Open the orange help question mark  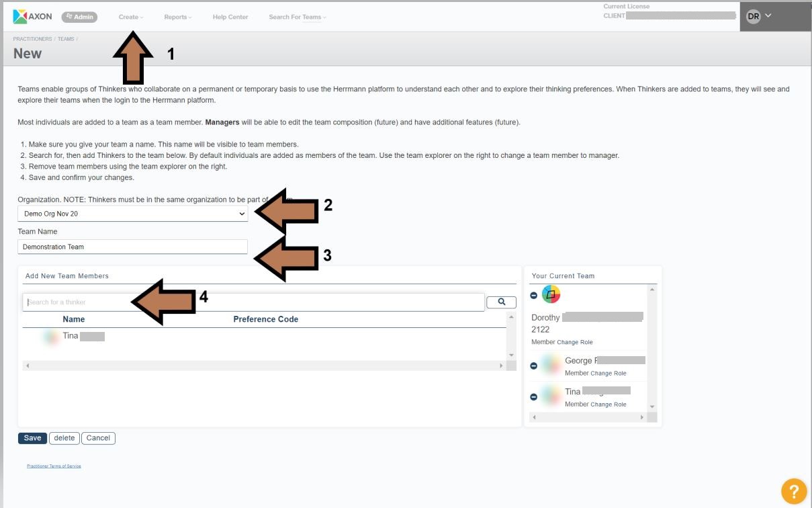[x=793, y=490]
